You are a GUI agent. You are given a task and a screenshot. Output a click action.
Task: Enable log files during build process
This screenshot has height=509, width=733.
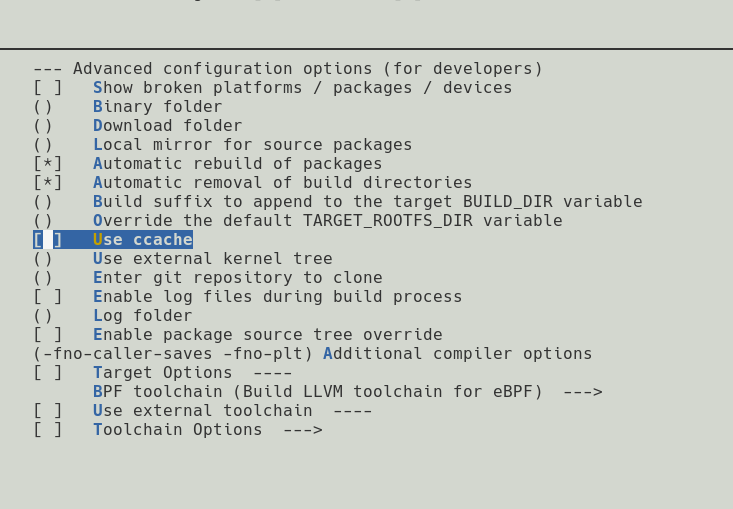(48, 297)
